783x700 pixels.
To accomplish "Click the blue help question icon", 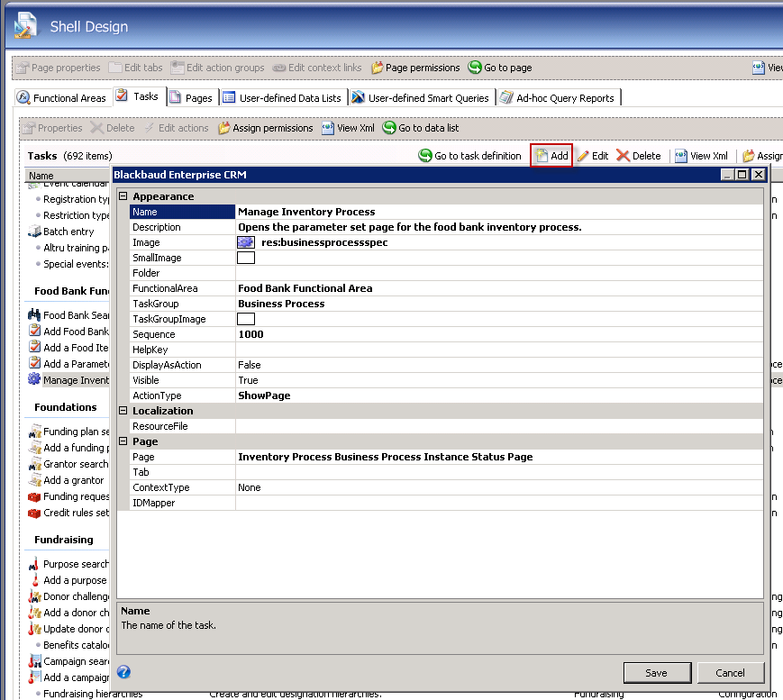I will click(x=123, y=672).
